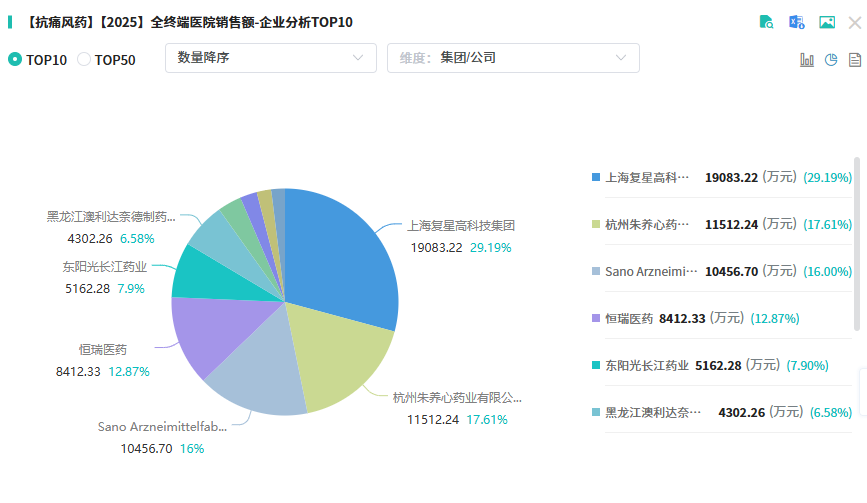867x503 pixels.
Task: Close the analysis panel with X
Action: (x=855, y=23)
